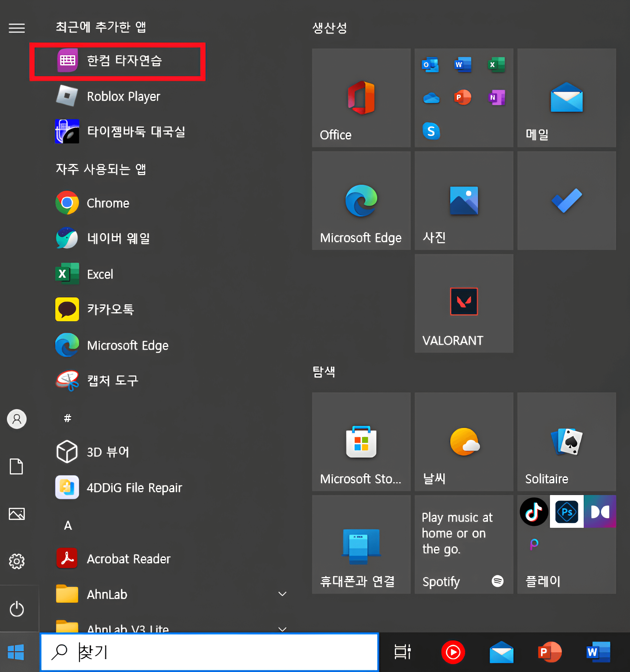Open the 카카오톡 app

[110, 309]
